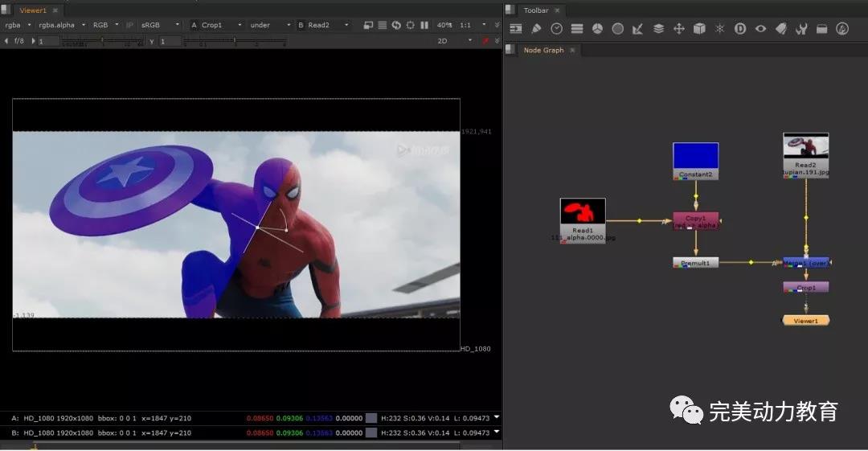This screenshot has width=868, height=451.
Task: Adjust the gamma slider
Action: [235, 42]
